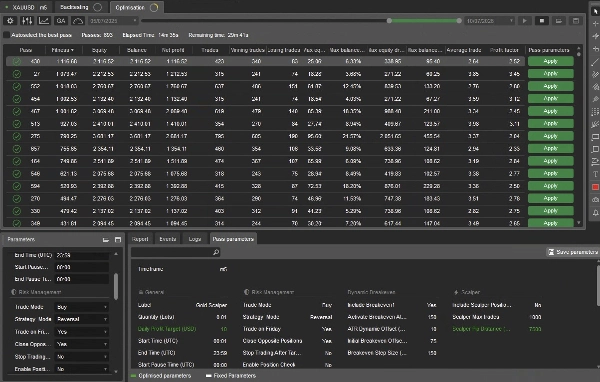Open the start date dropdown
The image size is (600, 382).
tap(135, 21)
